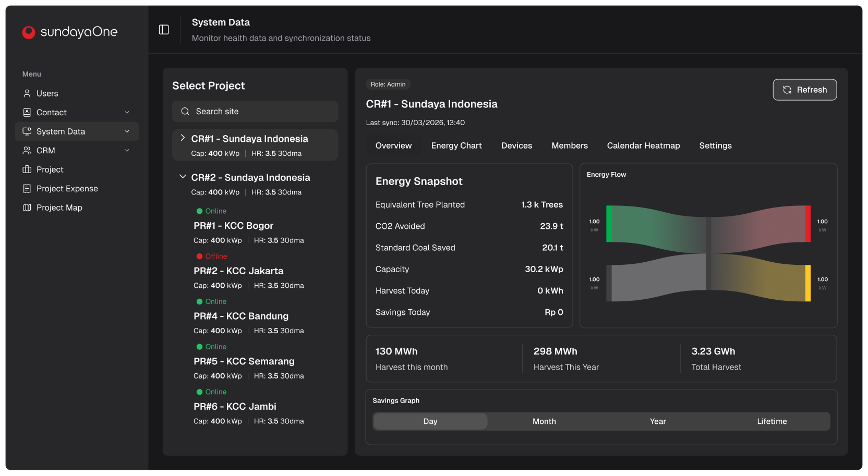Click green status dot of PR#4 KCC Bandung
This screenshot has width=868, height=476.
(199, 301)
